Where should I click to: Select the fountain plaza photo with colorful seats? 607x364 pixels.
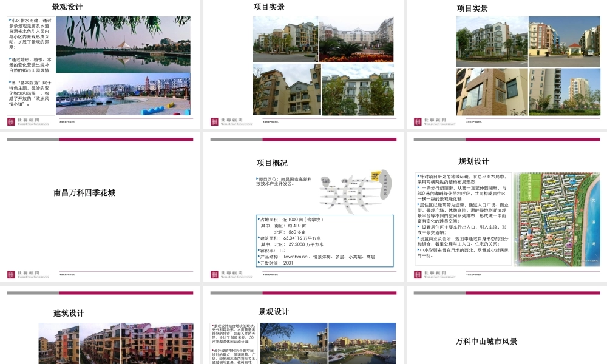pos(123,94)
